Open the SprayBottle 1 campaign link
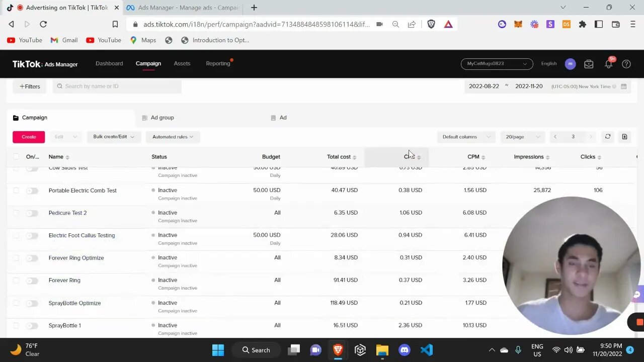 tap(64, 326)
